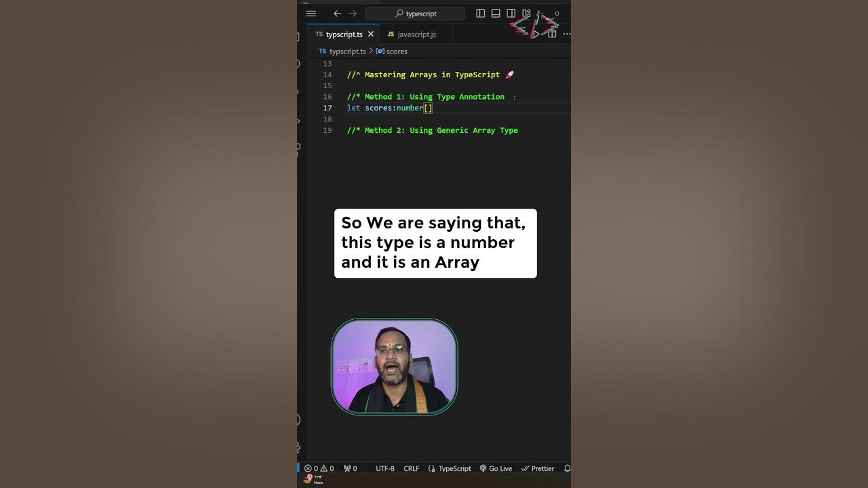Toggle the primary side bar layout icon
Viewport: 868px width, 488px height.
481,14
